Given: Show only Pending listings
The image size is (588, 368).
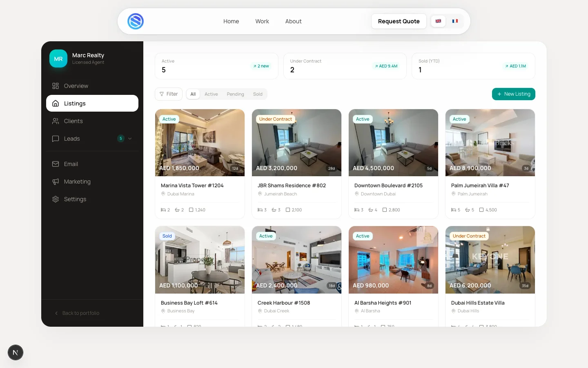Looking at the screenshot, I should pyautogui.click(x=235, y=94).
